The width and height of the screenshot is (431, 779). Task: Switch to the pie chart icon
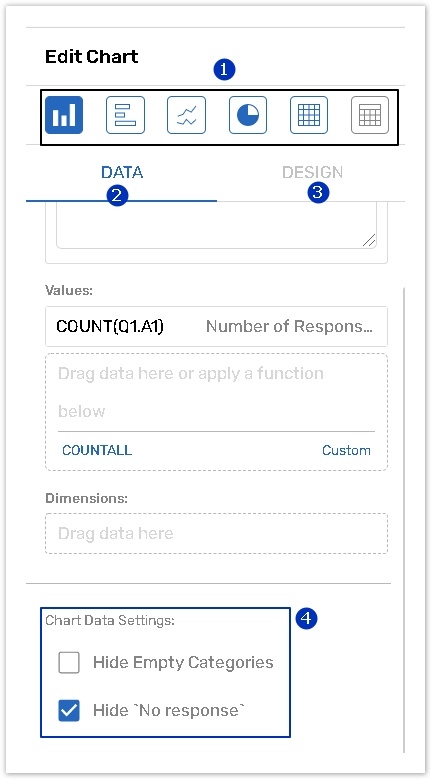pos(248,115)
